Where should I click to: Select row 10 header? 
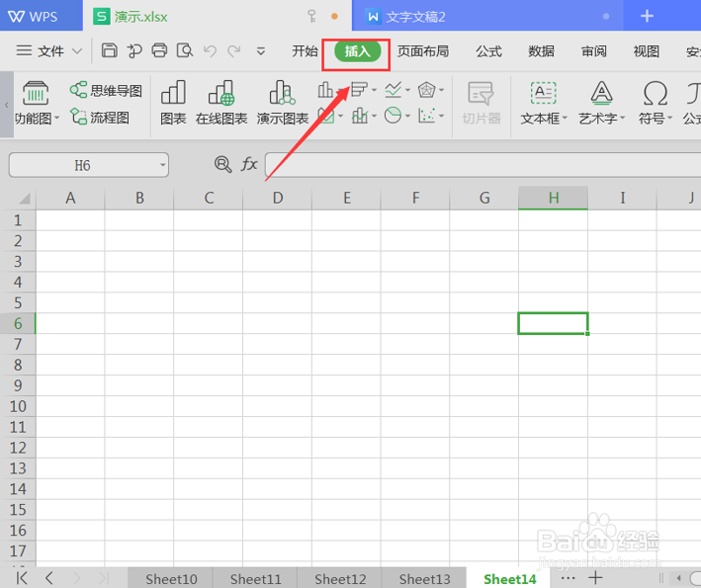(x=18, y=406)
